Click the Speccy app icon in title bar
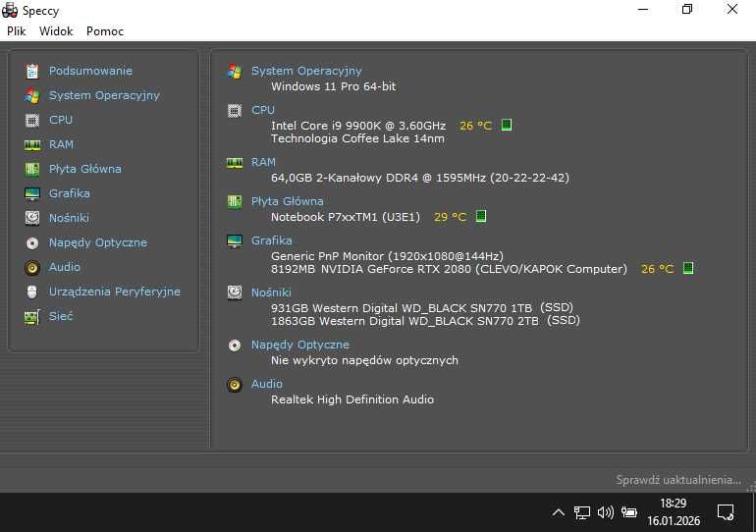Image resolution: width=756 pixels, height=532 pixels. [x=10, y=10]
